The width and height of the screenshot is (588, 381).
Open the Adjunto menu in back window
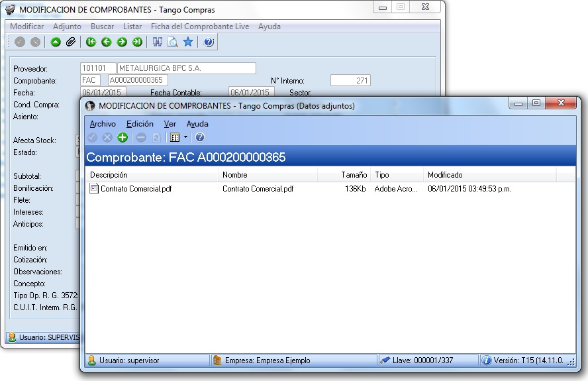click(67, 27)
